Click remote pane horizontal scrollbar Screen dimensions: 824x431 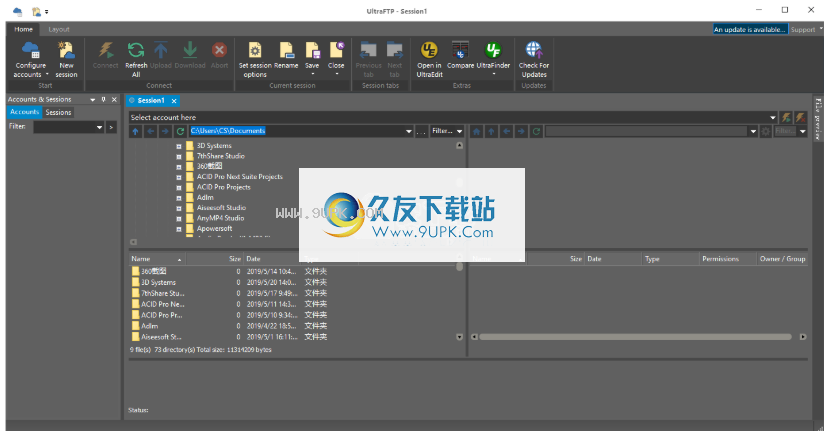coord(635,337)
